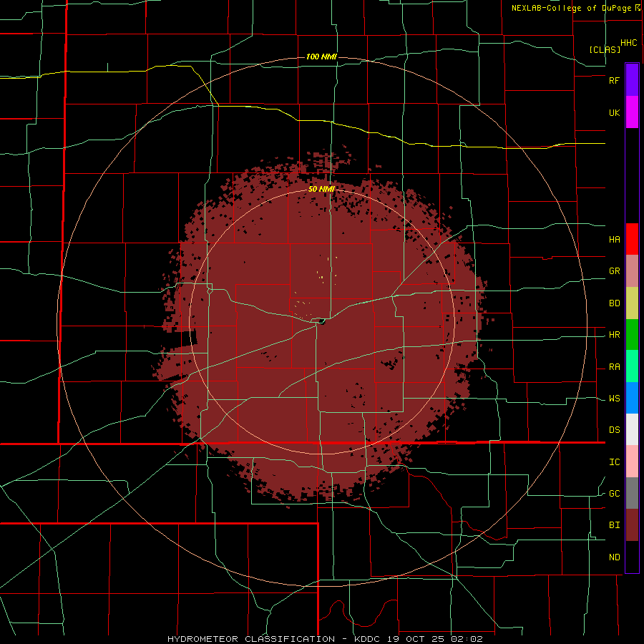Image resolution: width=644 pixels, height=644 pixels.
Task: Click the GC legend label
Action: (x=615, y=494)
